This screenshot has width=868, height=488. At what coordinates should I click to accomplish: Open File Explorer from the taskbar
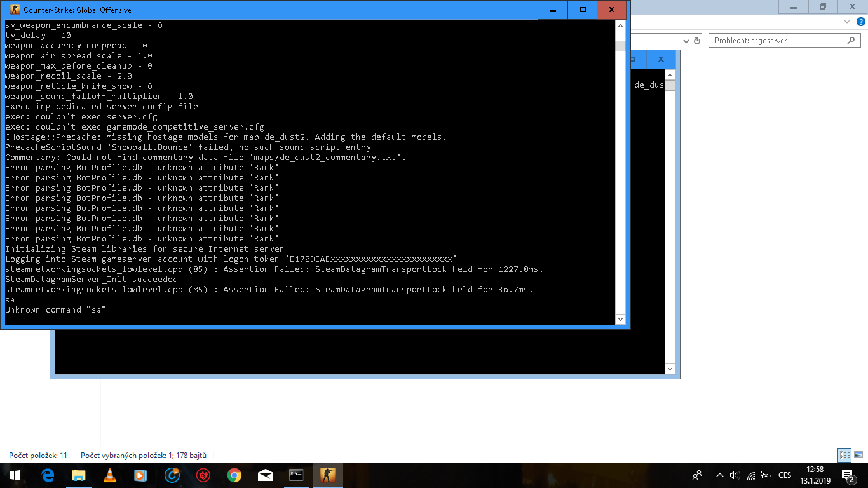(x=79, y=475)
